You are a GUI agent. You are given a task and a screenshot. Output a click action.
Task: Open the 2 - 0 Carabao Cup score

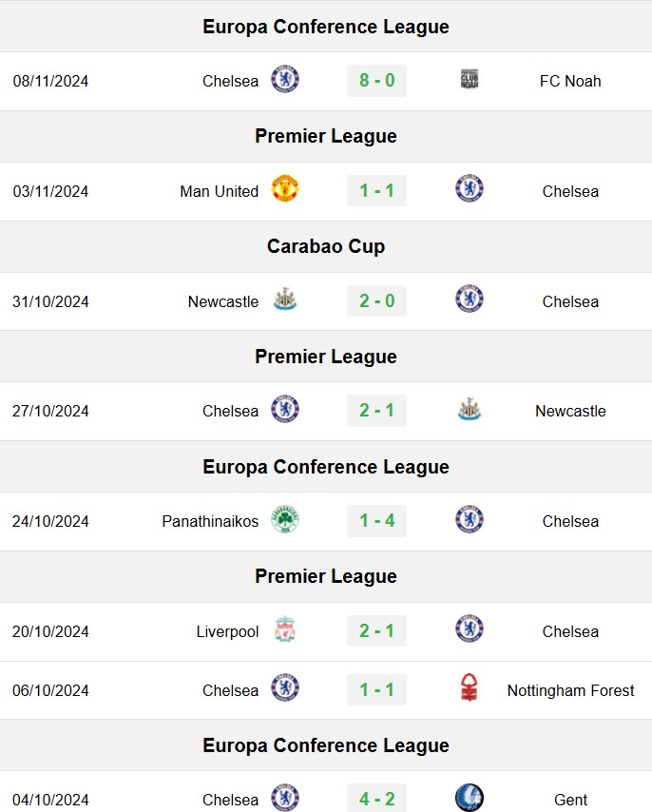pyautogui.click(x=376, y=300)
